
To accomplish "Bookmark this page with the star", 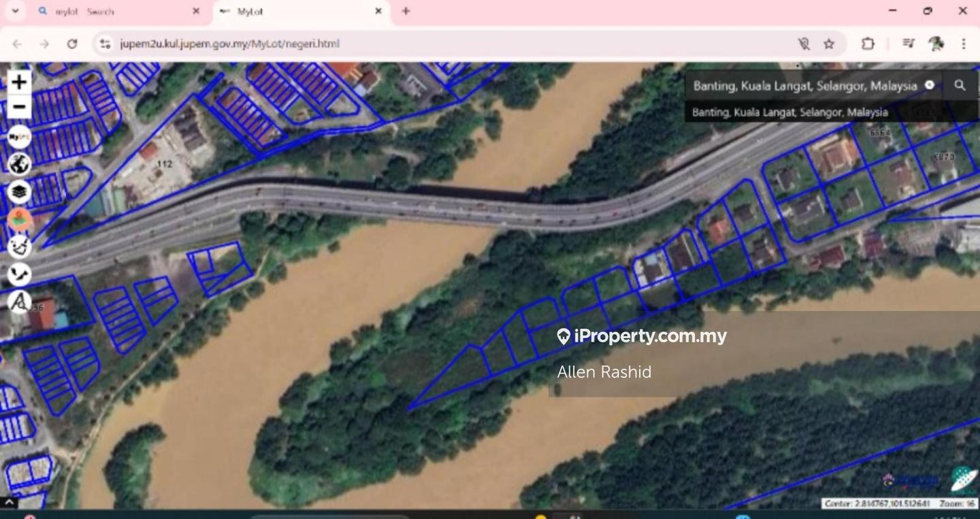I will [x=829, y=44].
